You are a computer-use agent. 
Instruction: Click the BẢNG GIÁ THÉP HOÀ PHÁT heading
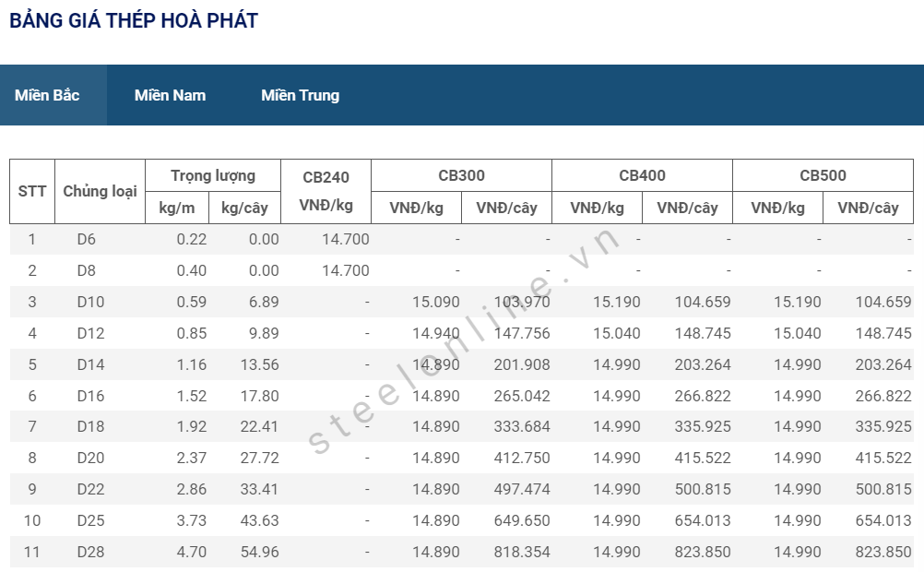click(134, 20)
